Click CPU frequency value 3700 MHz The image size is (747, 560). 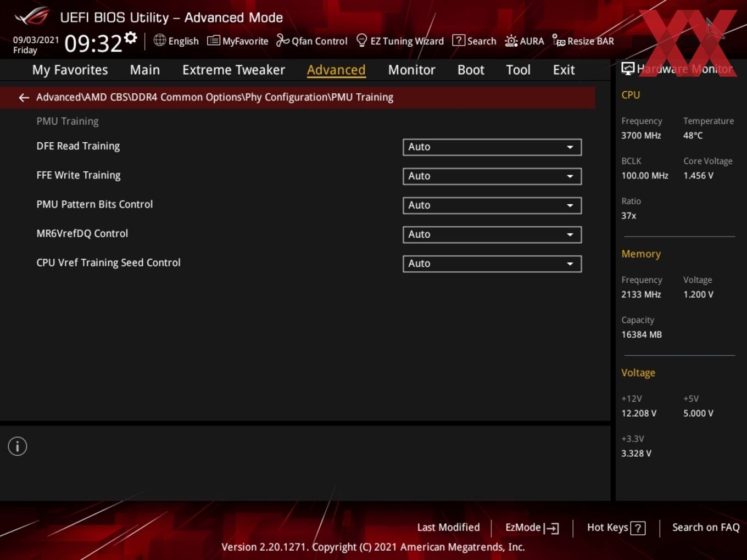(641, 136)
